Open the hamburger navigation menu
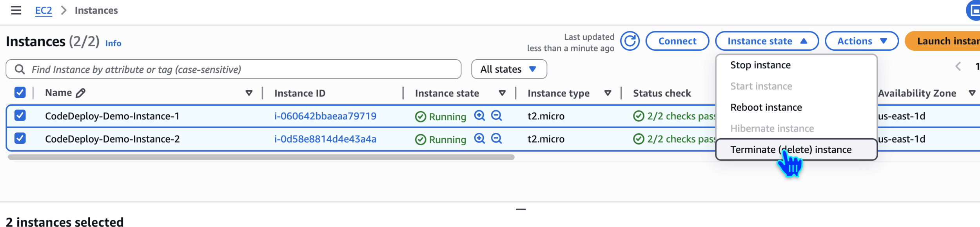 [16, 10]
